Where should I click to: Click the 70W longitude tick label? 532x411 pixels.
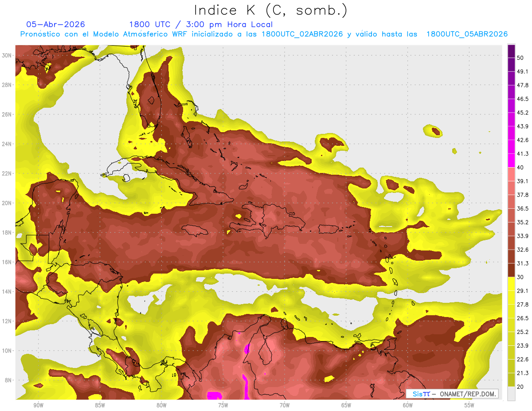[284, 405]
